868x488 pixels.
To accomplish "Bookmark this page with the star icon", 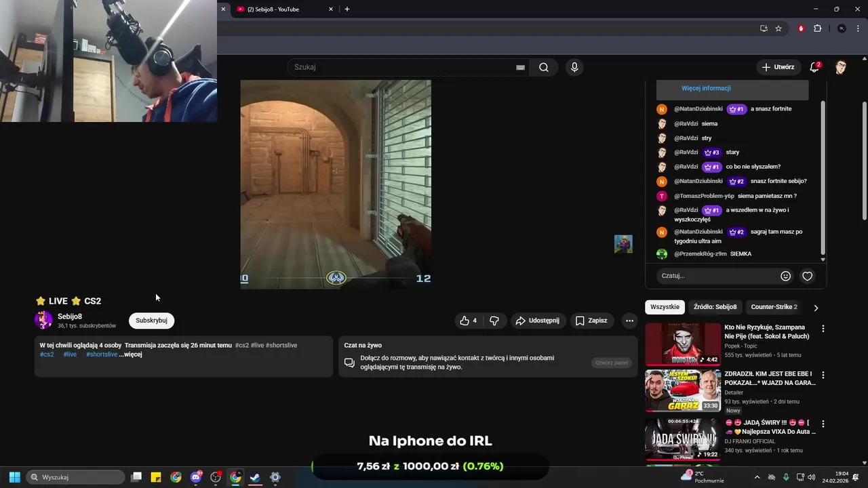I will [x=778, y=28].
